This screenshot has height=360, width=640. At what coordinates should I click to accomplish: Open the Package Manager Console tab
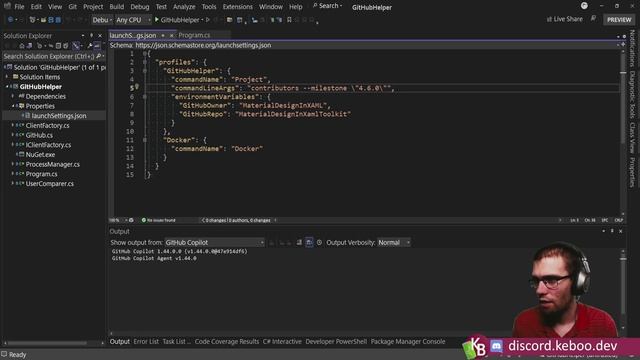408,342
